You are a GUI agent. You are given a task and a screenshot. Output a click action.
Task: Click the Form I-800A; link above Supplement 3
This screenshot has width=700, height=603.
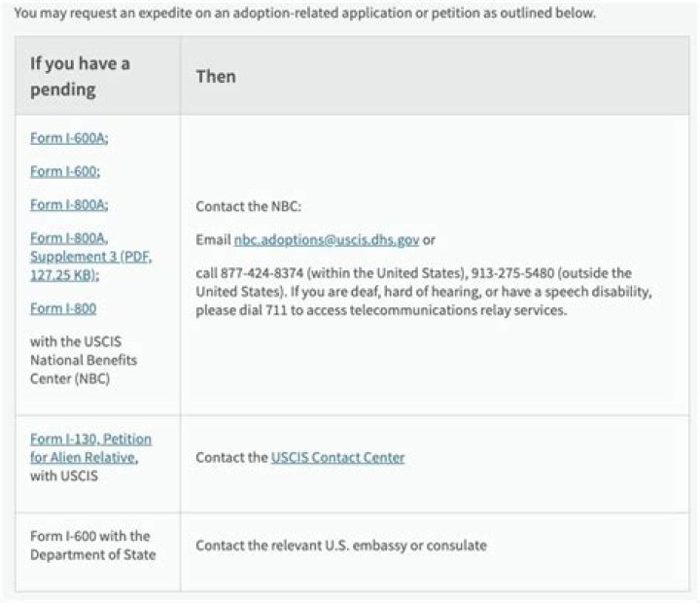click(x=69, y=204)
